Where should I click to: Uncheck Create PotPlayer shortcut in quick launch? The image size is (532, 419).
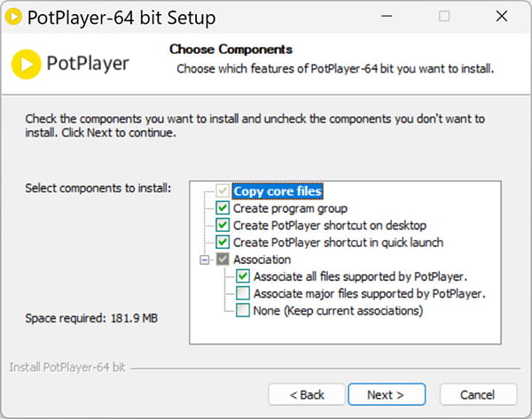(223, 242)
